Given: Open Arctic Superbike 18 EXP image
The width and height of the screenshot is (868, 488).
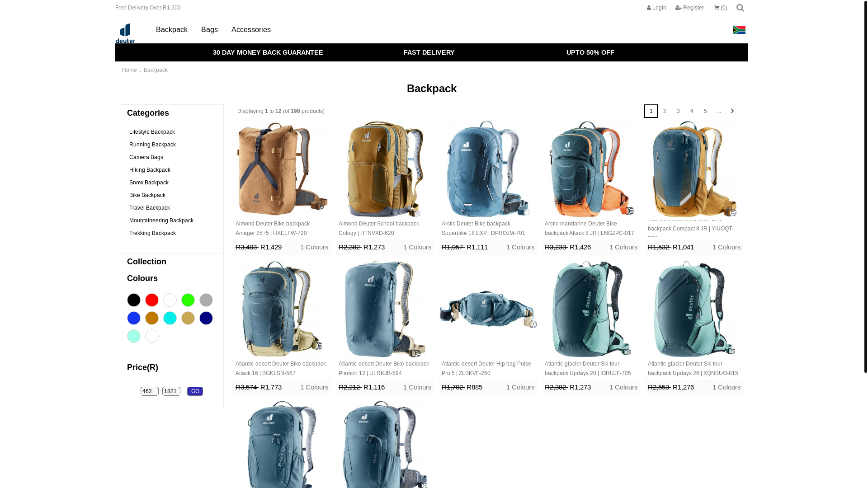Looking at the screenshot, I should 488,169.
